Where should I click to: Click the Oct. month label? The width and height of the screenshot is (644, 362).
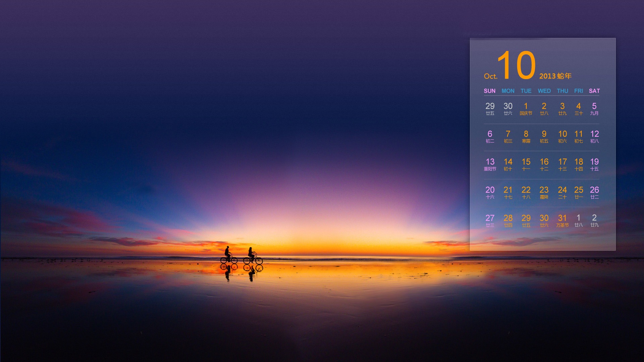[490, 76]
